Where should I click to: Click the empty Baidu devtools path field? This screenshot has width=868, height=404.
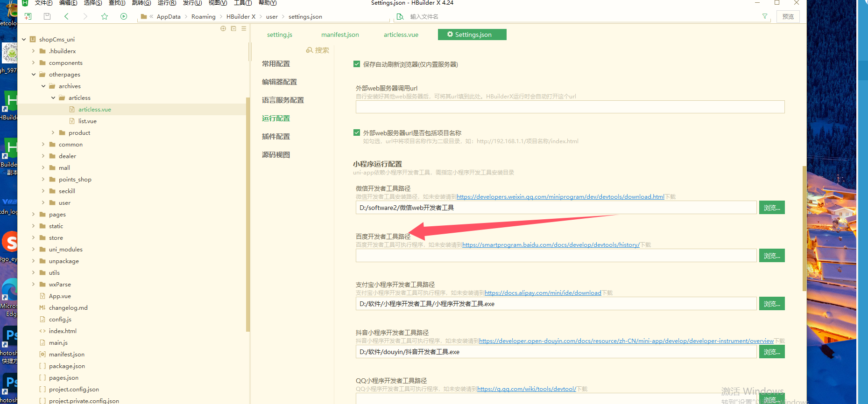pyautogui.click(x=556, y=256)
